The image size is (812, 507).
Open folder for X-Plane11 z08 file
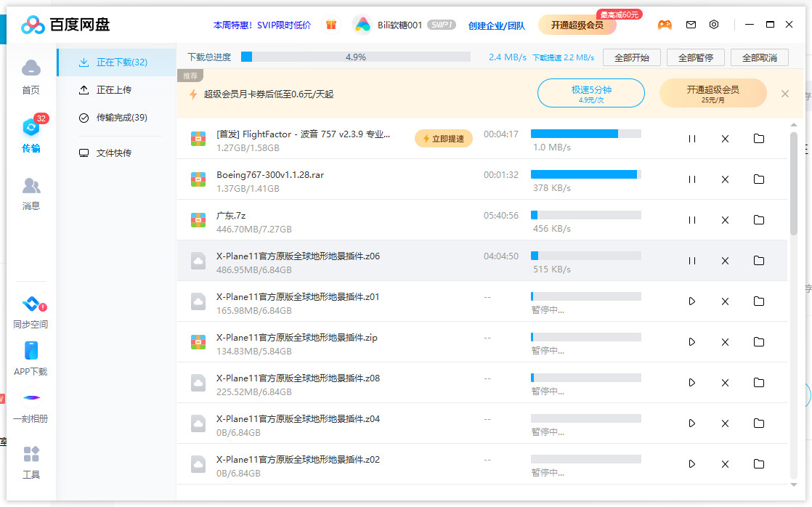click(759, 382)
